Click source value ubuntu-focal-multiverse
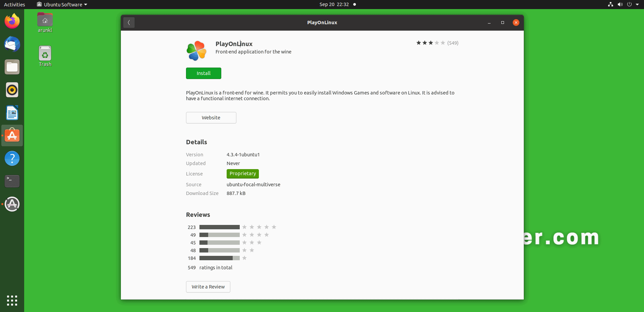Screen dimensions: 644x312 pyautogui.click(x=254, y=185)
